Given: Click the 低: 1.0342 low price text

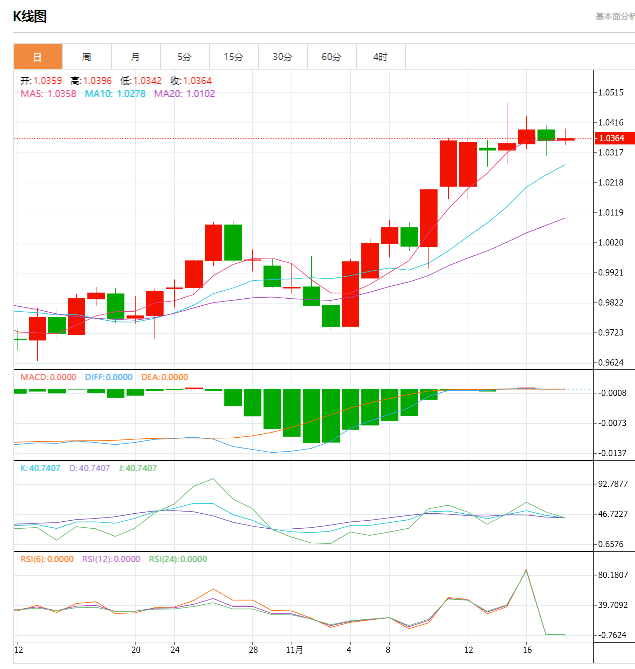Looking at the screenshot, I should [141, 81].
